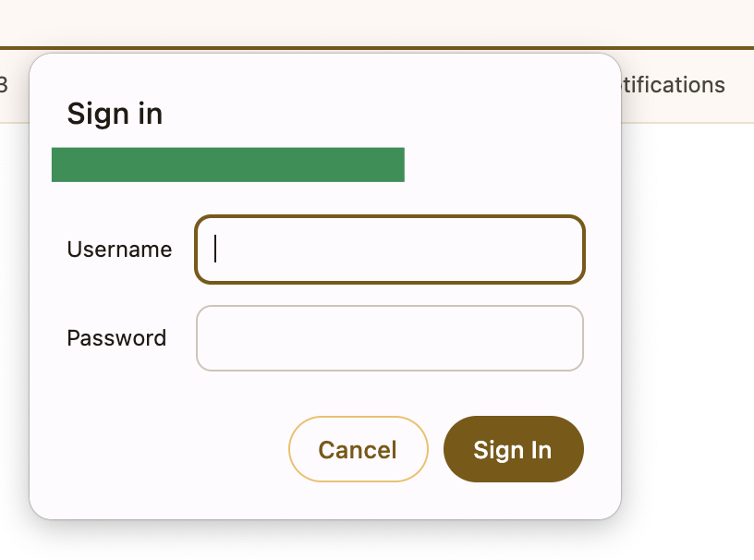
Task: Click the "Sign in" dialog heading
Action: pos(115,114)
